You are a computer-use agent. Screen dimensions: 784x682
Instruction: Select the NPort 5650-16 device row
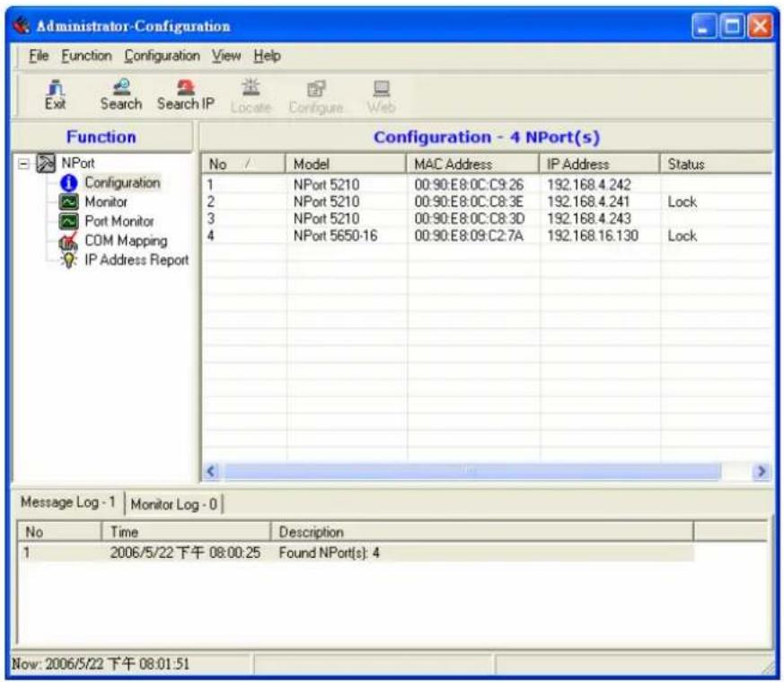[487, 235]
